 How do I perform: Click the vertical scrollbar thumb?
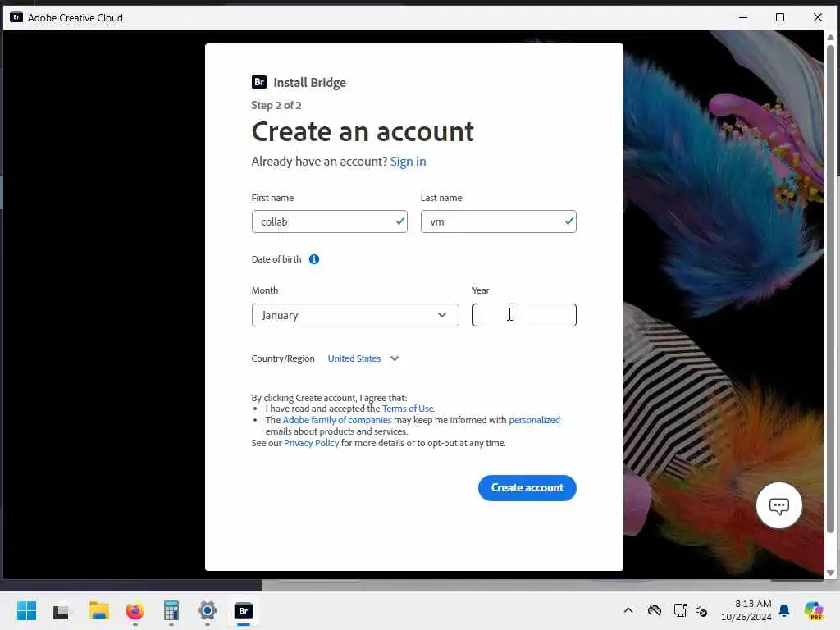point(830,290)
